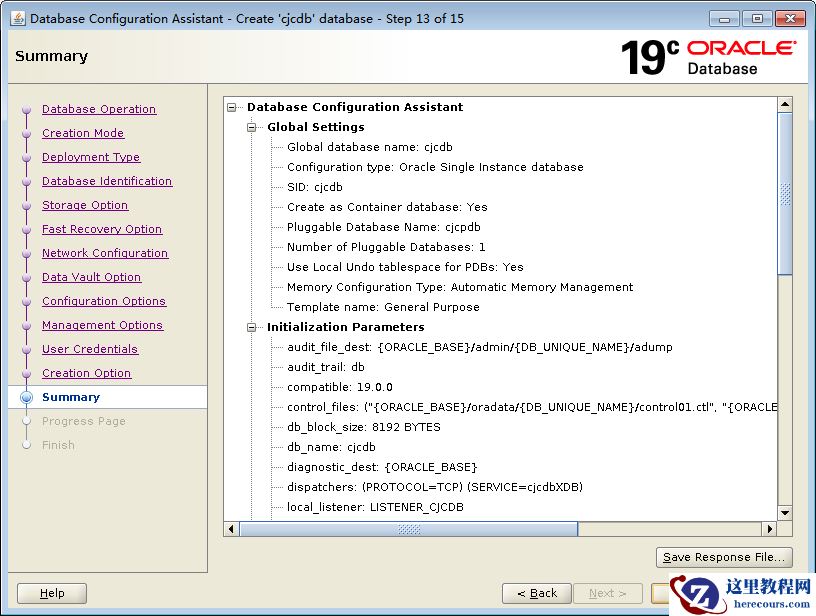This screenshot has height=616, width=816.
Task: Select the control_files parameter row
Action: pos(530,407)
